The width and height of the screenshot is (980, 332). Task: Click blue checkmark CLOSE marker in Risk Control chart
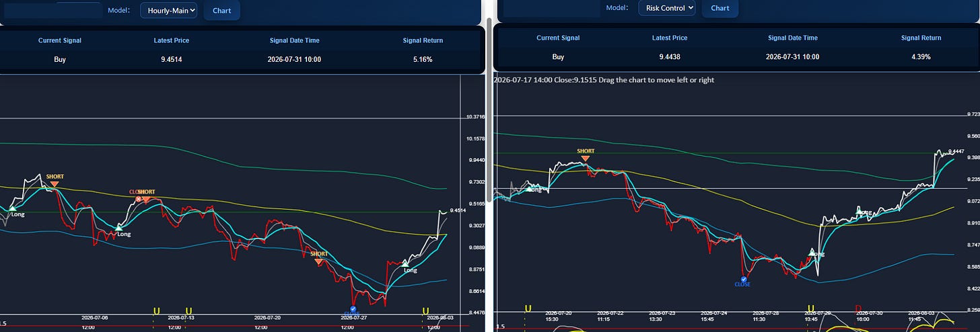pos(743,279)
